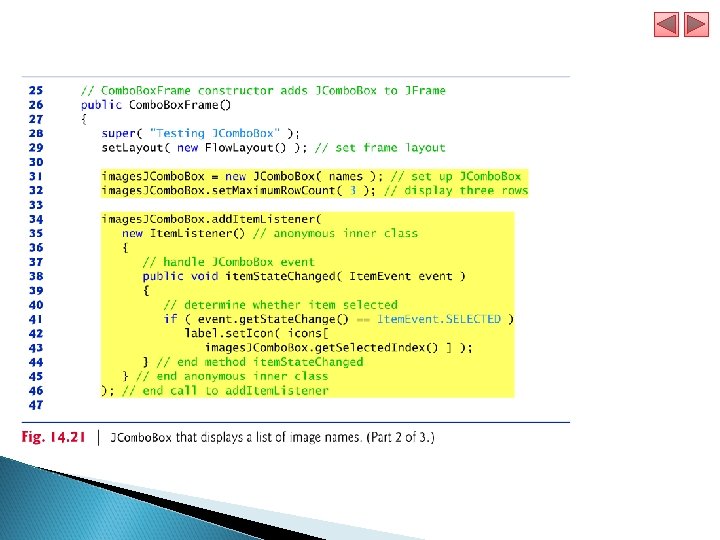720x540 pixels.
Task: Select the text "super( "Testing JComboBox" );"
Action: pyautogui.click(x=200, y=134)
